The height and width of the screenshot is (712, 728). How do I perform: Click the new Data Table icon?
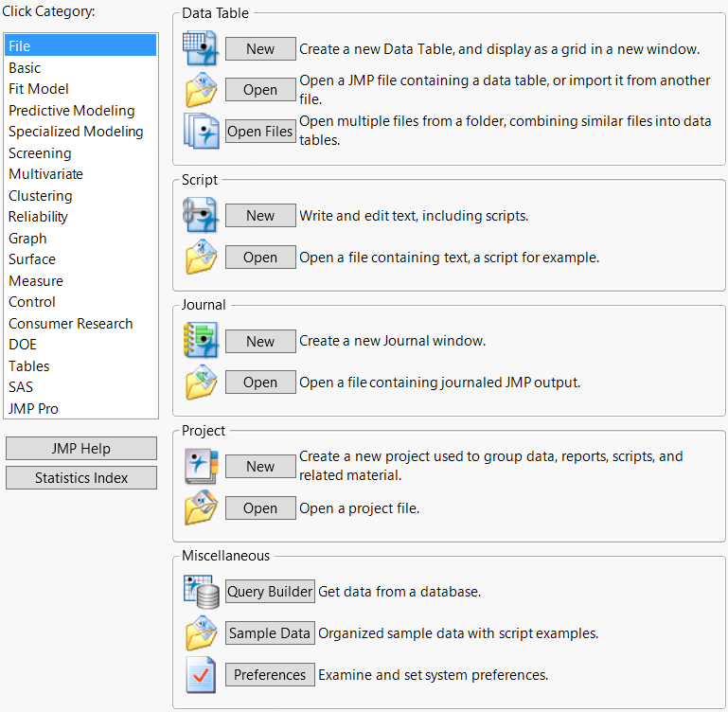pos(201,48)
